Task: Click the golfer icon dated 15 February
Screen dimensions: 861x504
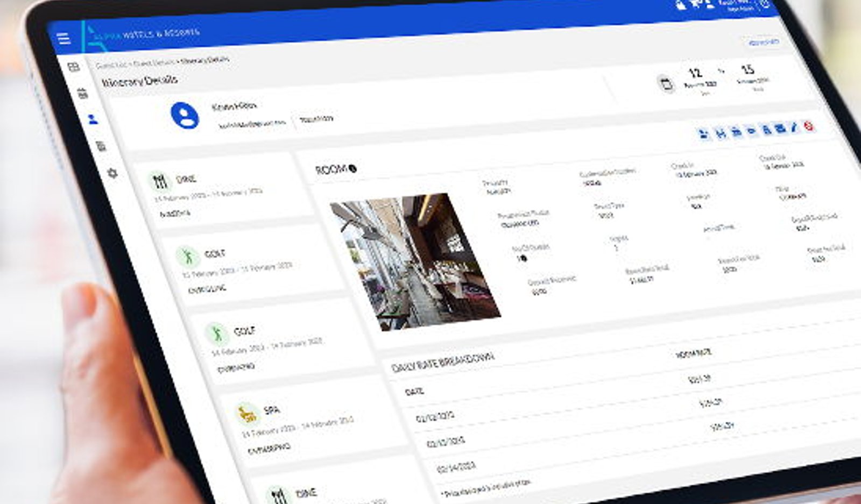Action: 188,256
